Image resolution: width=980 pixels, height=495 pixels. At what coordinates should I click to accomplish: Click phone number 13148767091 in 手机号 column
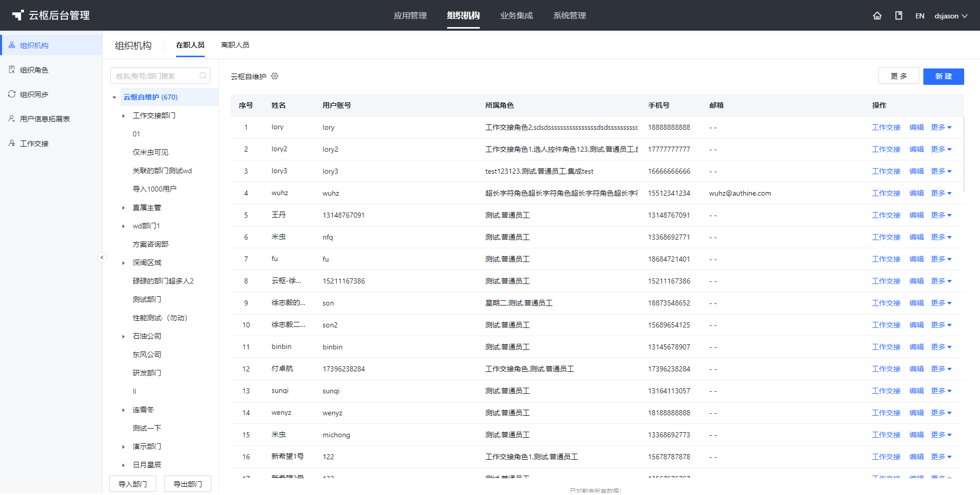pyautogui.click(x=669, y=215)
